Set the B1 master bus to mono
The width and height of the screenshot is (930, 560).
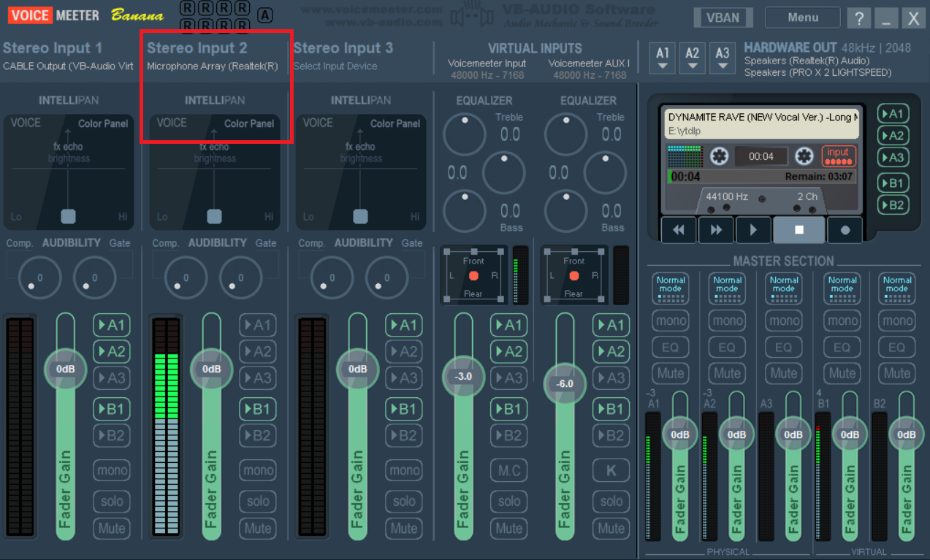(842, 321)
